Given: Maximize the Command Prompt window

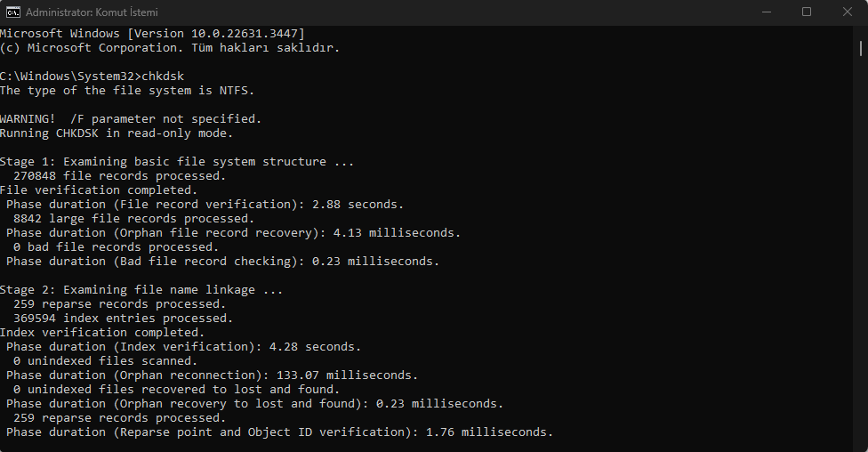Looking at the screenshot, I should [x=807, y=12].
